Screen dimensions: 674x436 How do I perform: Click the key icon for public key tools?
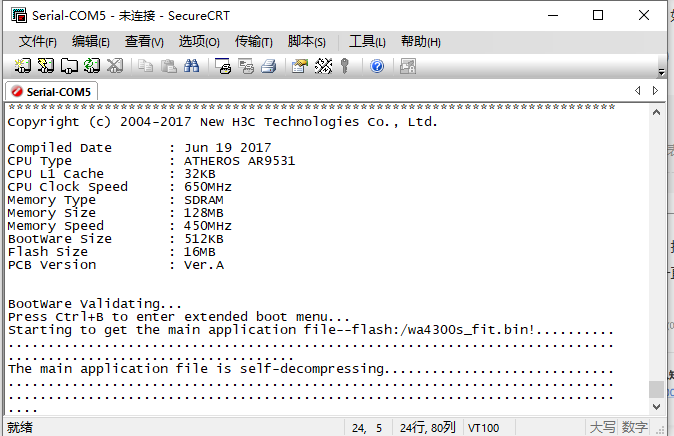pos(345,66)
